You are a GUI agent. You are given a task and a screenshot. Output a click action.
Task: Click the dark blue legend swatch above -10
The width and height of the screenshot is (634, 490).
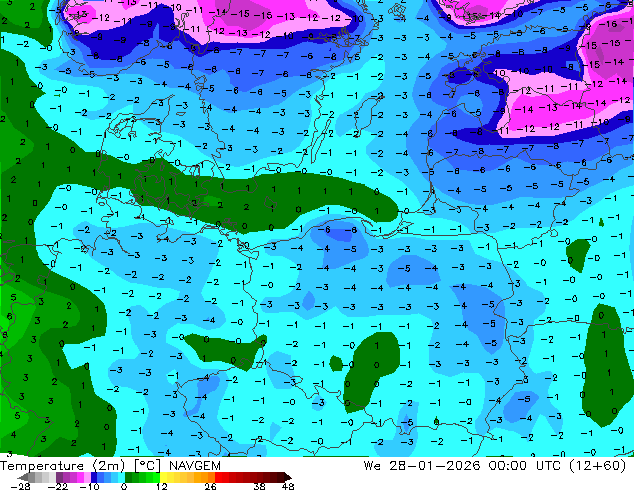click(x=94, y=477)
